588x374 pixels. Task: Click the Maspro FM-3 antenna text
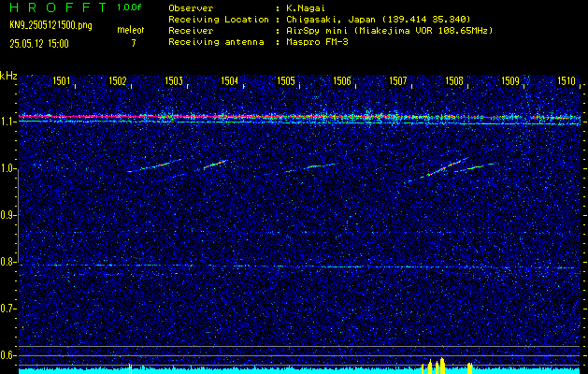[317, 42]
